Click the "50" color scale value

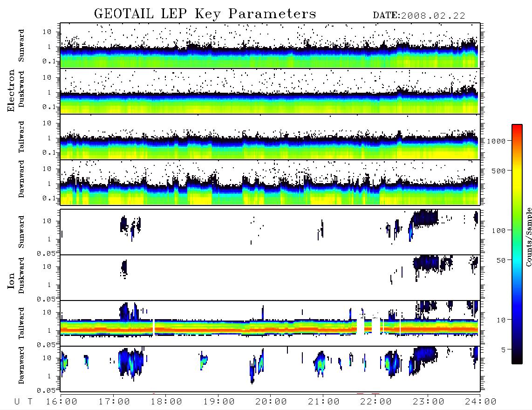(501, 260)
